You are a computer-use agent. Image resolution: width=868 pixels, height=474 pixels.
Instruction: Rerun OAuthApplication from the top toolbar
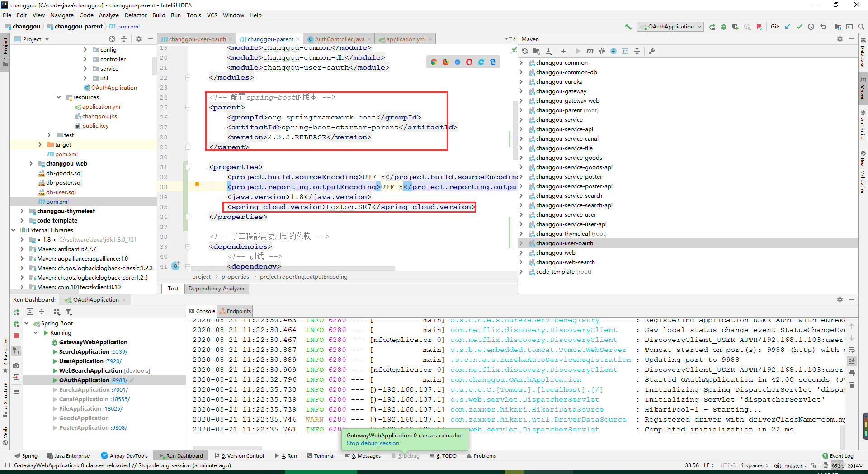point(712,27)
